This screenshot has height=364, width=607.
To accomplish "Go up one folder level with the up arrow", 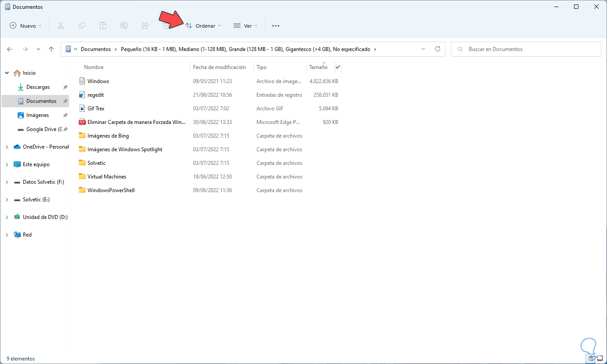I will (51, 49).
